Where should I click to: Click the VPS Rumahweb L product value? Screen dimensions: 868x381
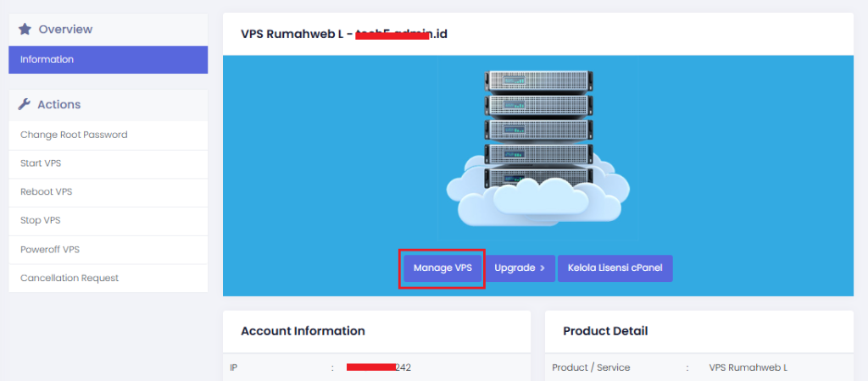[748, 367]
